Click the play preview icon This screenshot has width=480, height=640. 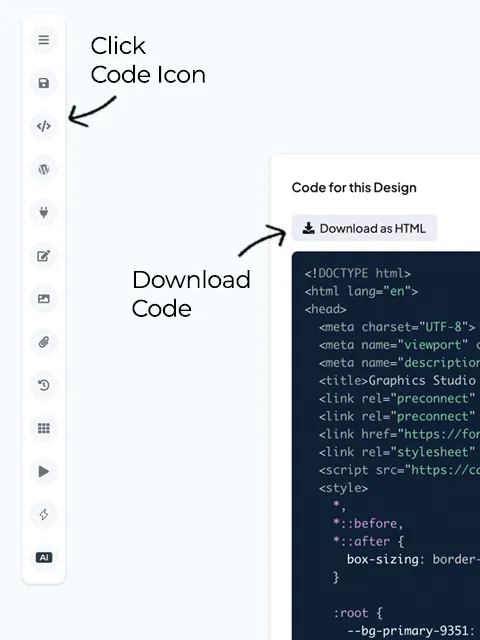click(44, 471)
